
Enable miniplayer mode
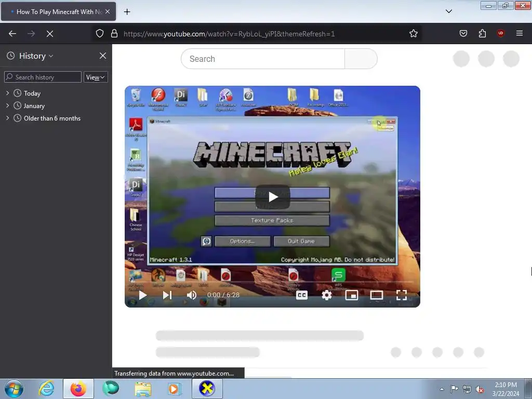352,295
